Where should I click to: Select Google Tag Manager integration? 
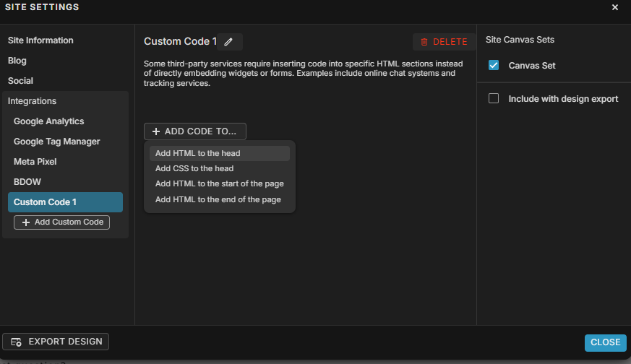tap(56, 142)
